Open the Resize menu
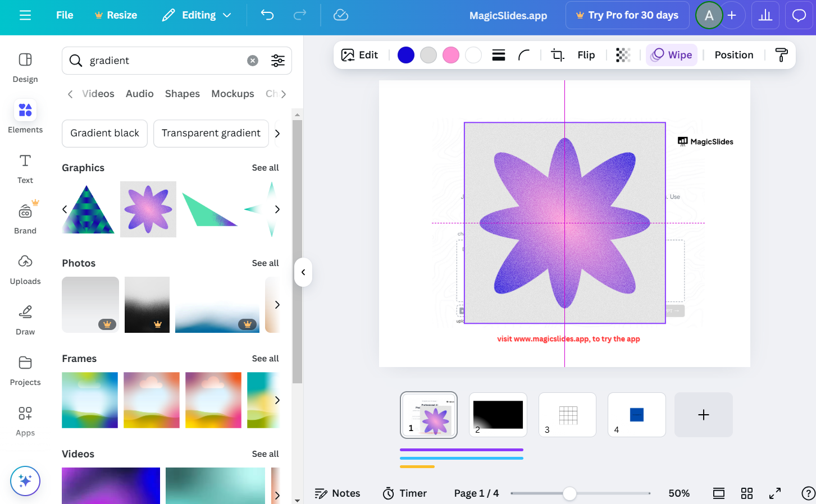Image resolution: width=816 pixels, height=504 pixels. 116,15
